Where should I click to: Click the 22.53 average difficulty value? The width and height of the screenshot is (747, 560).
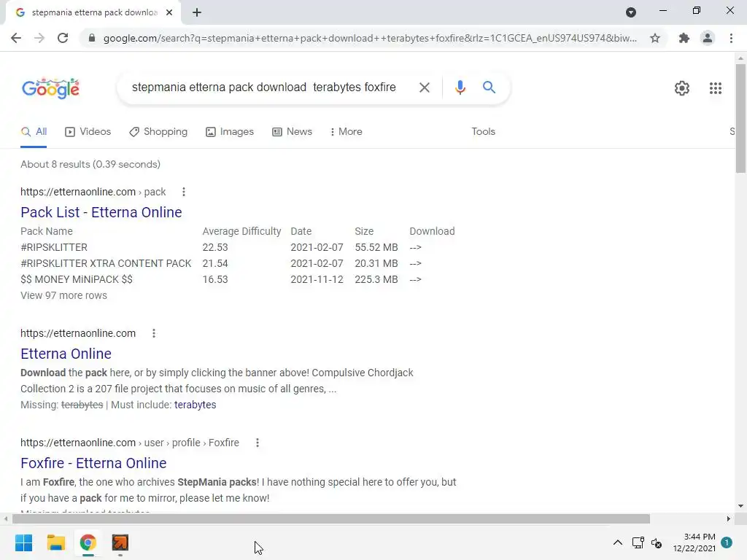(x=215, y=248)
